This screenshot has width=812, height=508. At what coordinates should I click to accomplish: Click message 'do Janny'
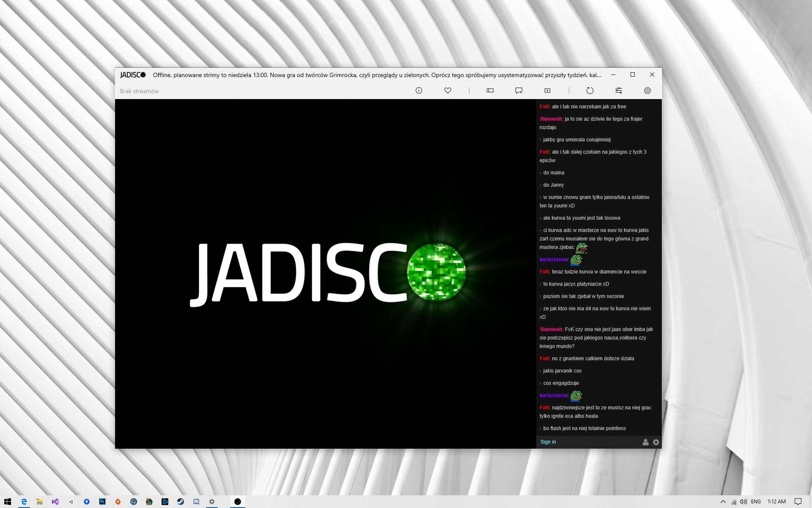(x=554, y=185)
